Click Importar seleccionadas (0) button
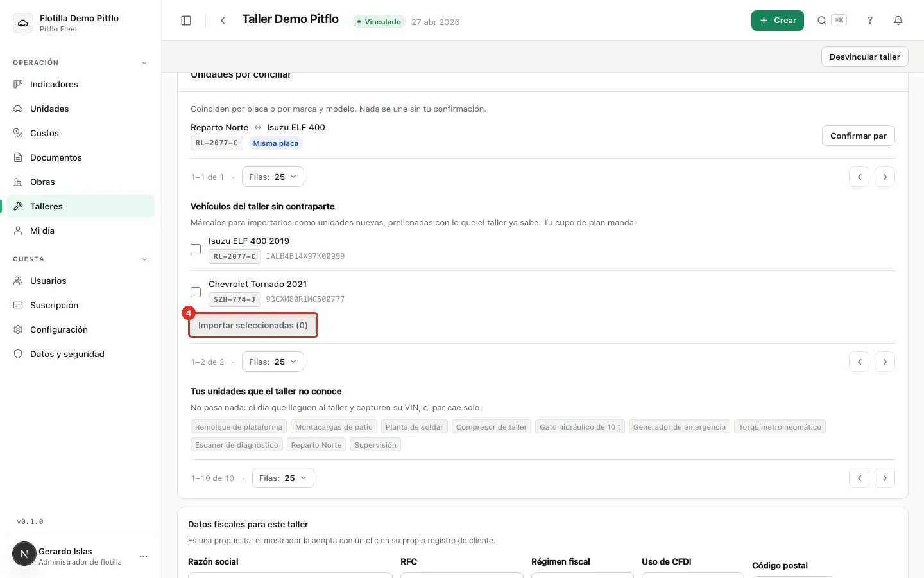 [x=253, y=325]
